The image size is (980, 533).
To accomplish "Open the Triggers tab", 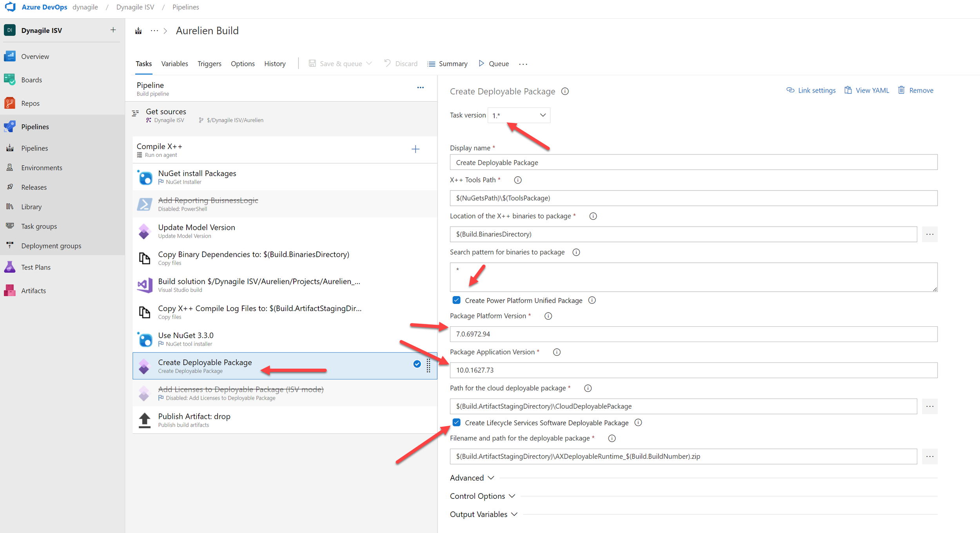I will [209, 64].
